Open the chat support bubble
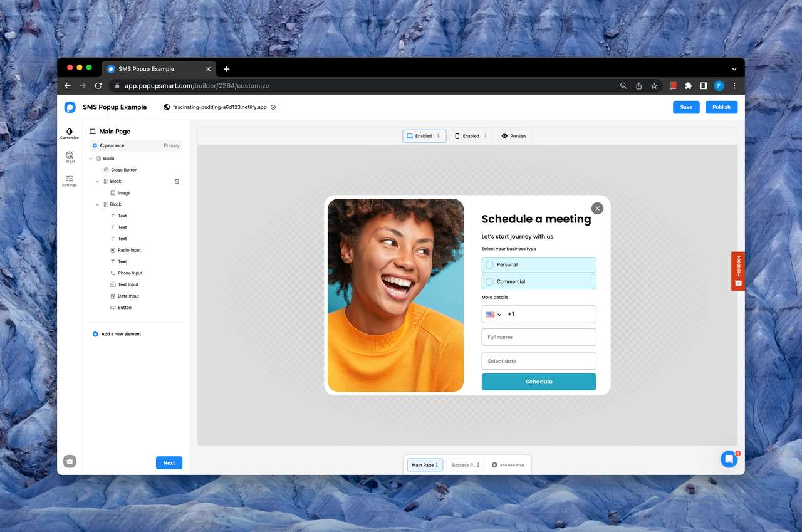 point(729,459)
